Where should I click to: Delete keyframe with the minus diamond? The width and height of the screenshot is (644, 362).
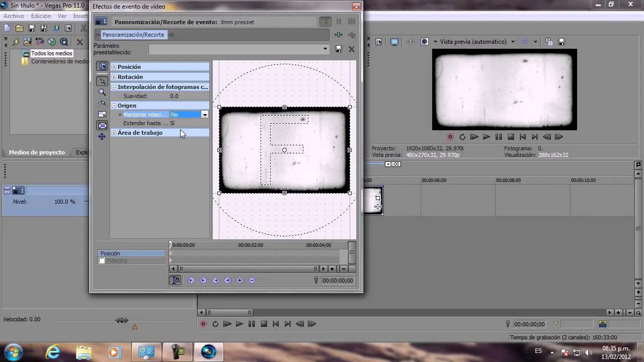252,281
